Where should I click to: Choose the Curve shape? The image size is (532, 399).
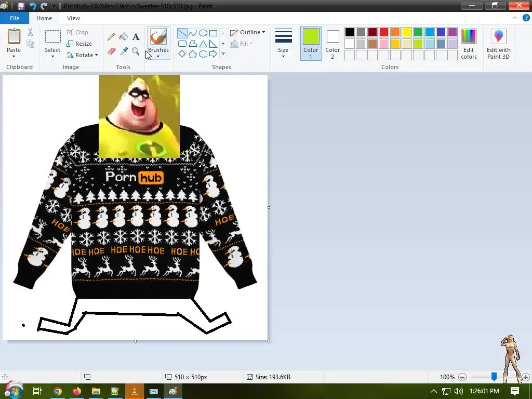(x=192, y=33)
